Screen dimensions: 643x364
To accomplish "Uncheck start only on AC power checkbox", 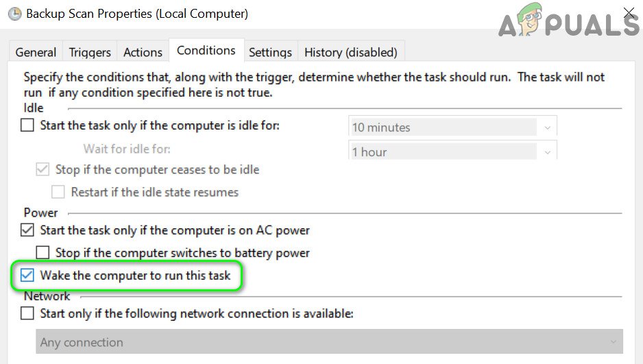I will [x=27, y=230].
